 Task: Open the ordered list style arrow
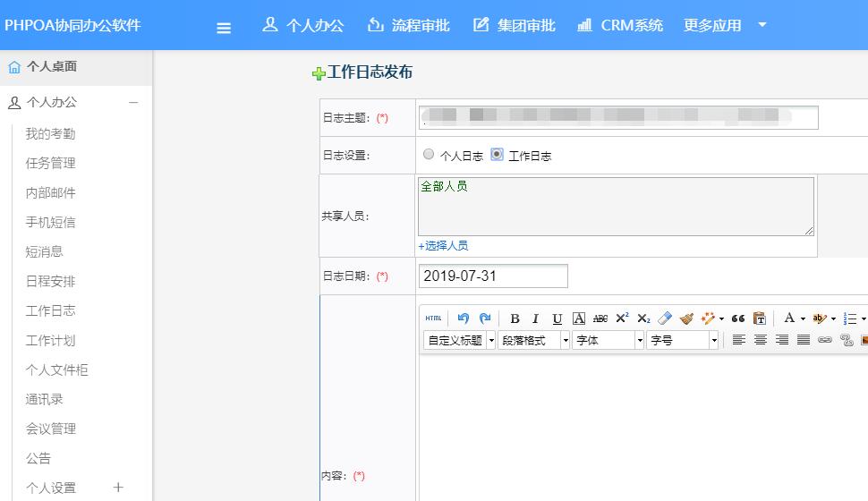[x=864, y=318]
